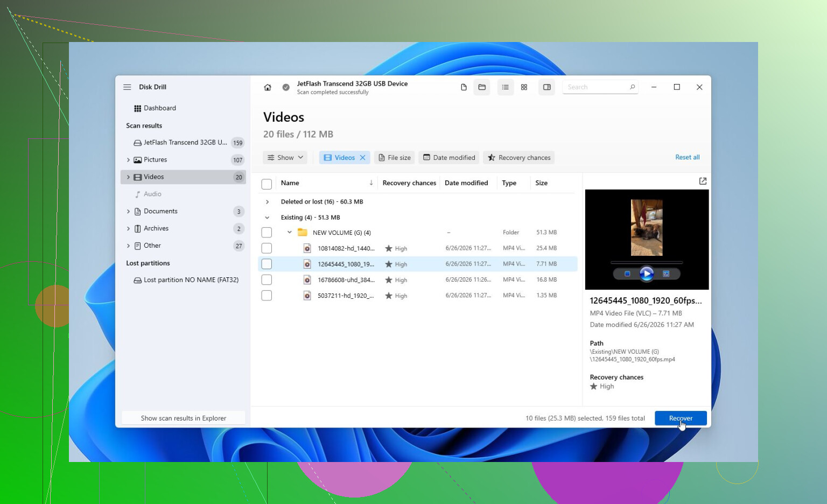Open the Show filter dropdown
The height and width of the screenshot is (504, 827).
285,158
